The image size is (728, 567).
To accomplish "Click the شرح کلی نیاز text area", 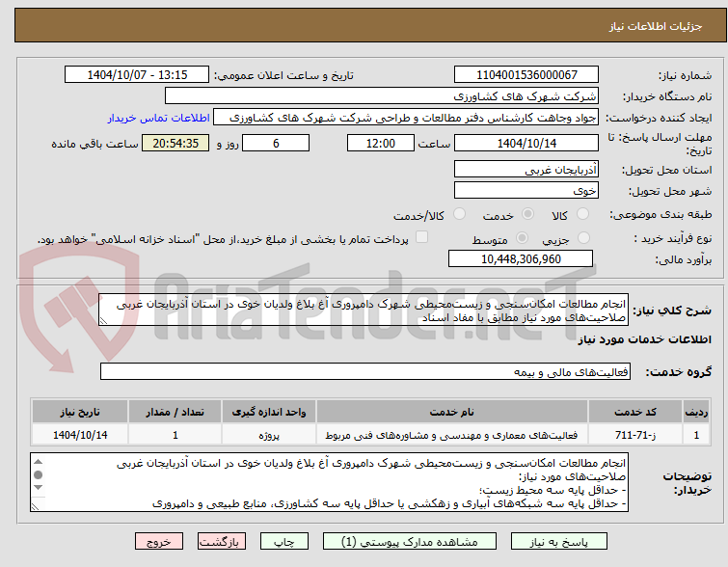I will coord(364,310).
